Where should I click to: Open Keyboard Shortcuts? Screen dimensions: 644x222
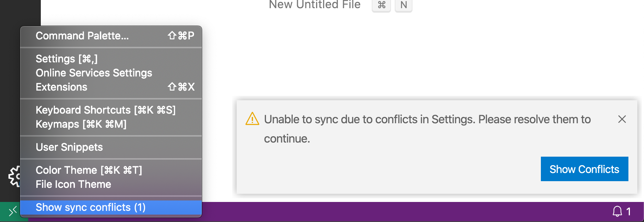105,110
